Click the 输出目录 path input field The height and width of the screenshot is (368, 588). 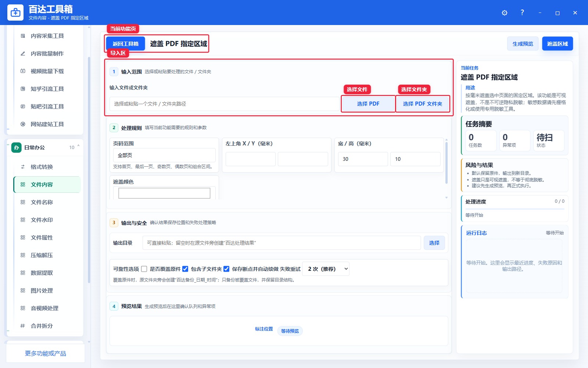pyautogui.click(x=282, y=243)
